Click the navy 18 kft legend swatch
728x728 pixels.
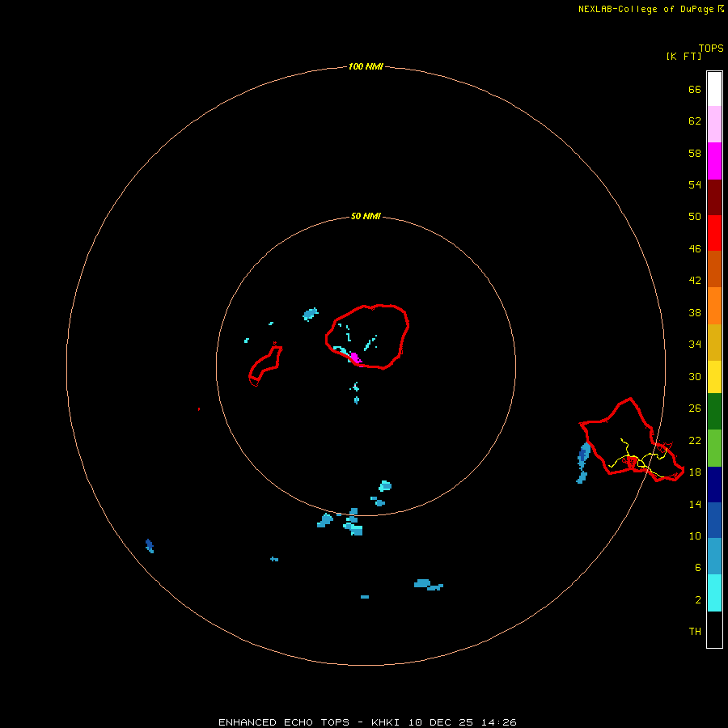[x=714, y=485]
